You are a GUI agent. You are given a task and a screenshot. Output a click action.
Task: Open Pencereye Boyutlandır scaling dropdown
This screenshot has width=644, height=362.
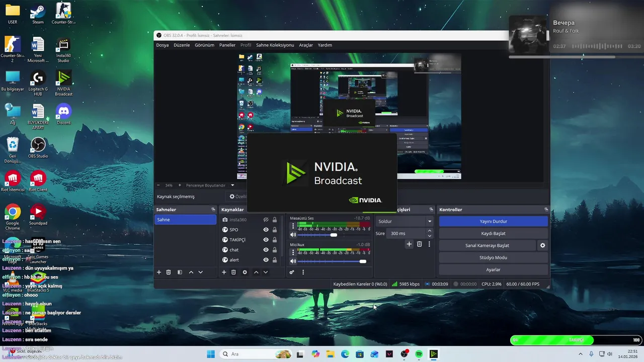(x=210, y=185)
